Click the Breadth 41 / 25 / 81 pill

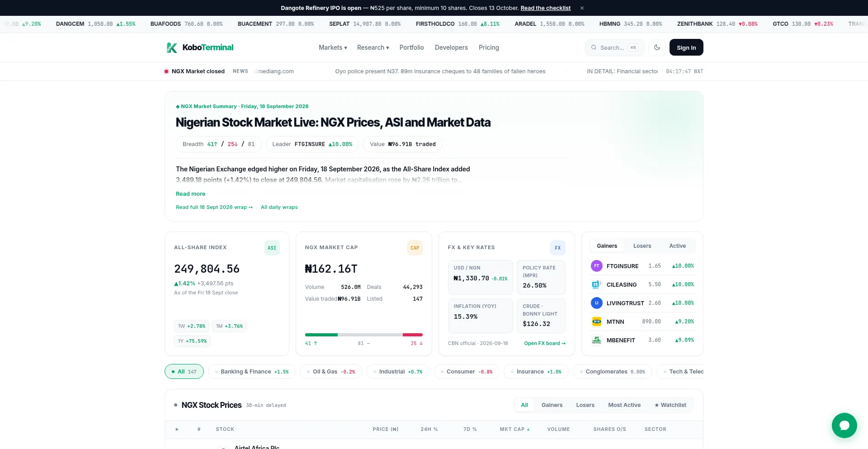219,144
